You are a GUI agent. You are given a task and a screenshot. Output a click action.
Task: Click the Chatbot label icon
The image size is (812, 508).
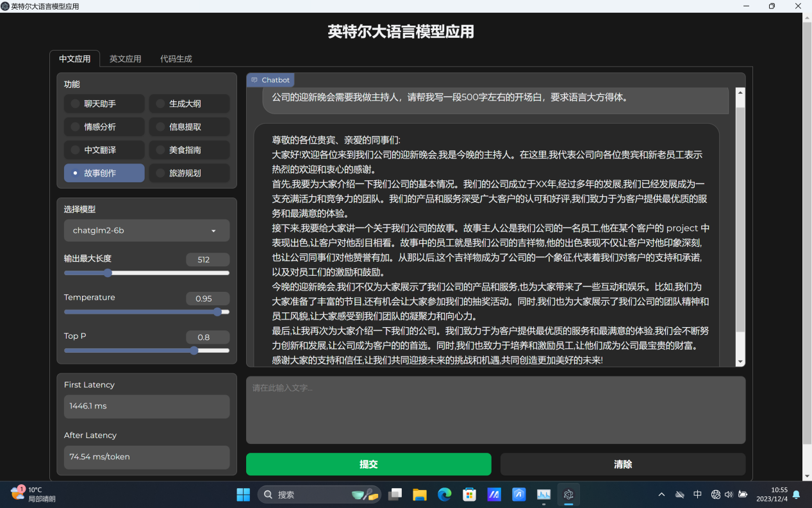(x=254, y=80)
